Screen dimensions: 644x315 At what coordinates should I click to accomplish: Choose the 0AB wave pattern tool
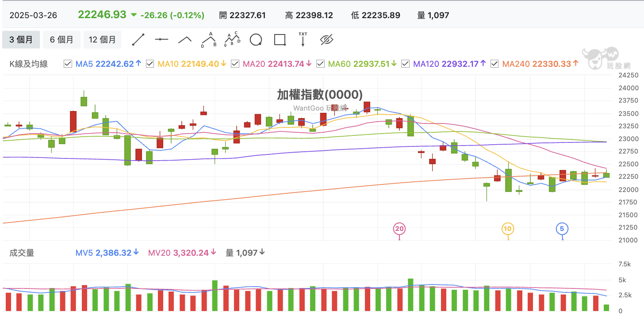pyautogui.click(x=208, y=40)
